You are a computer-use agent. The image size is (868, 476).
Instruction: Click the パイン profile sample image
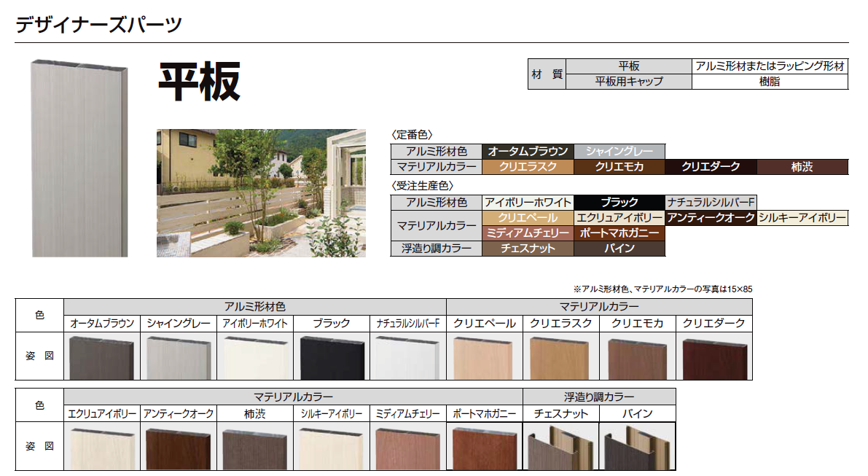(637, 448)
